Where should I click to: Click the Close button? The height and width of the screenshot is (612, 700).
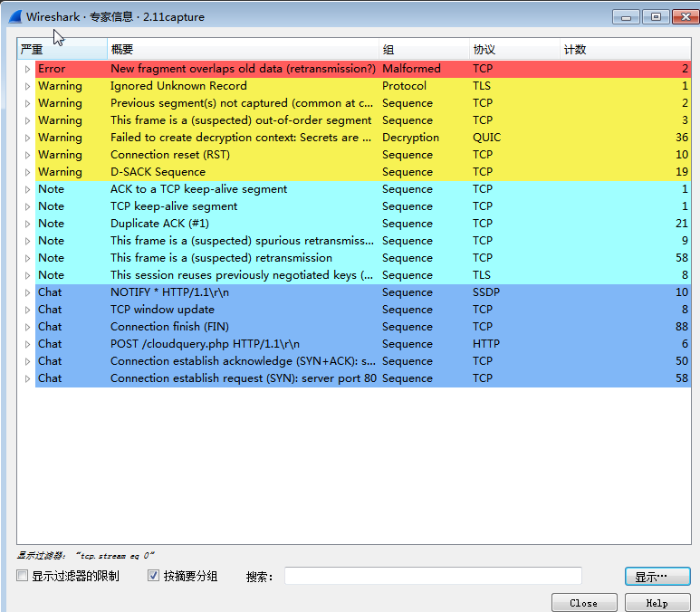click(x=584, y=603)
